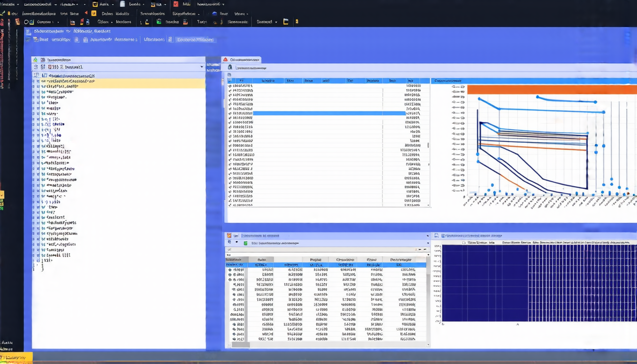Click the red triangle icon on the upper table tab
The width and height of the screenshot is (637, 364).
pos(226,60)
